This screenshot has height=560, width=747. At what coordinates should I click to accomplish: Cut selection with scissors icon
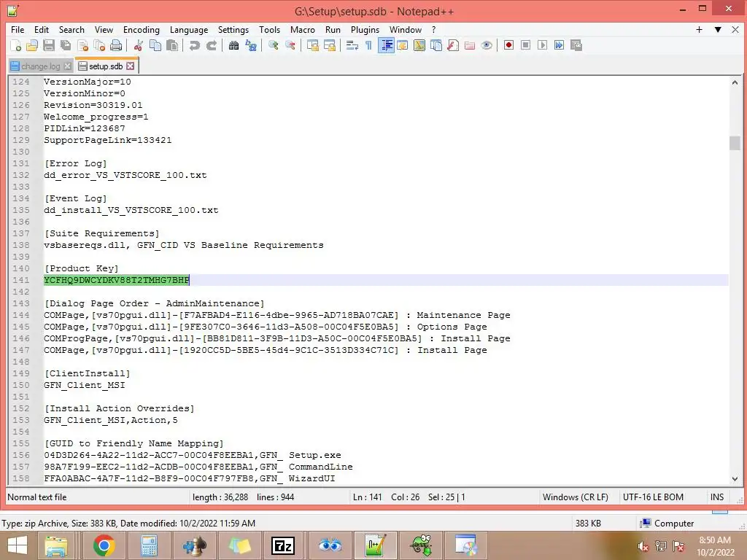[139, 45]
